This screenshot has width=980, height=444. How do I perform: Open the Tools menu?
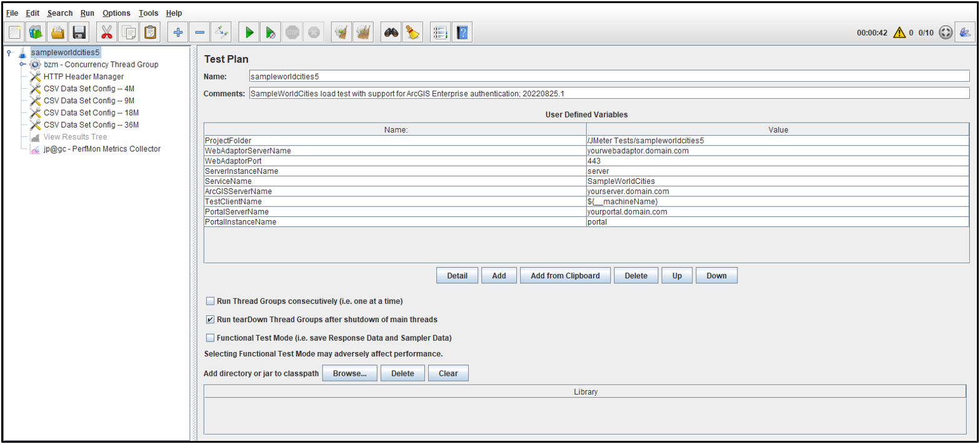(x=149, y=13)
